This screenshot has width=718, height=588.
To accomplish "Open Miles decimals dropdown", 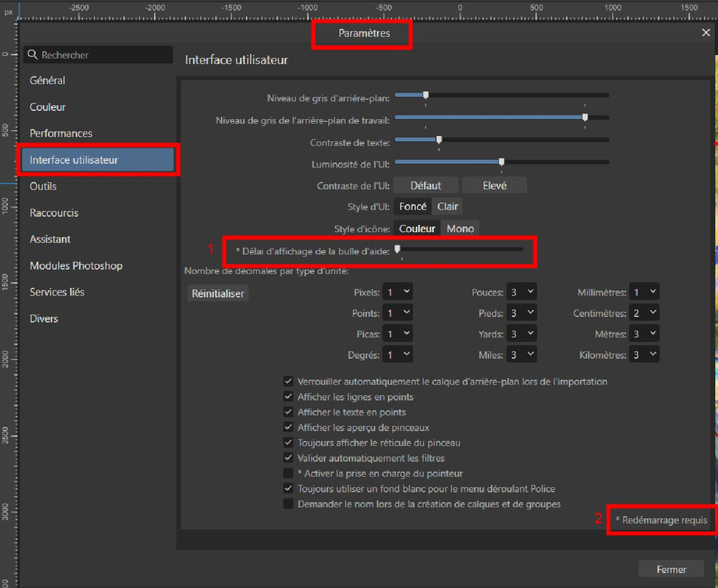I will [522, 354].
